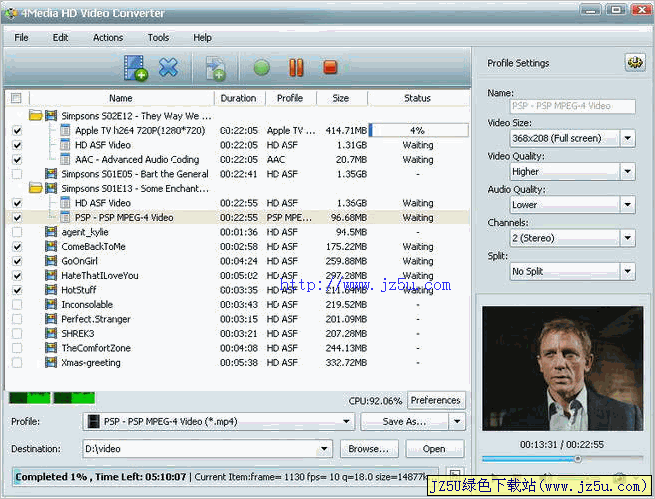Sort by the Name column header
Image resolution: width=655 pixels, height=499 pixels.
point(121,98)
